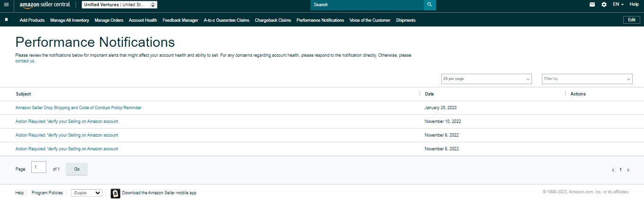
Task: Open the Unified Ventures account switcher
Action: click(120, 5)
